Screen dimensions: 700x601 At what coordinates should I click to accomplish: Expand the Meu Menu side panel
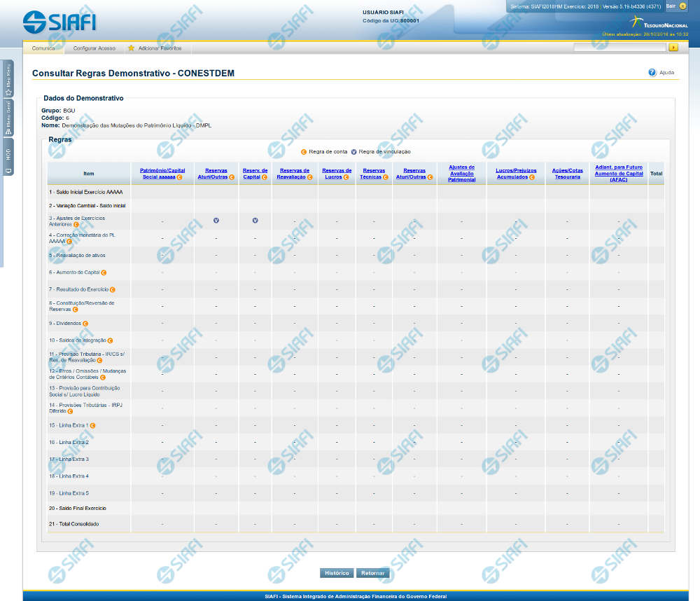[8, 78]
